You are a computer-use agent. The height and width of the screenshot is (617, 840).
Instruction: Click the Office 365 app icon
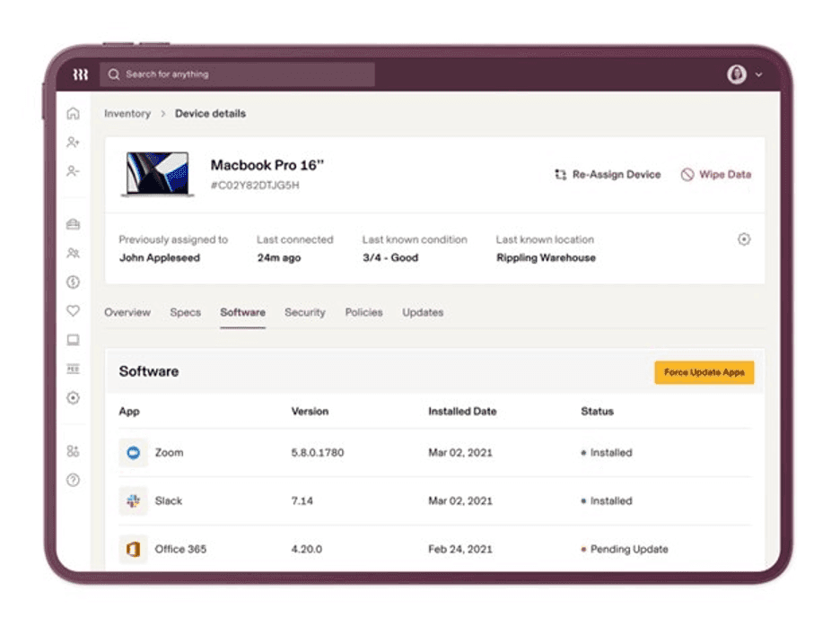coord(133,549)
